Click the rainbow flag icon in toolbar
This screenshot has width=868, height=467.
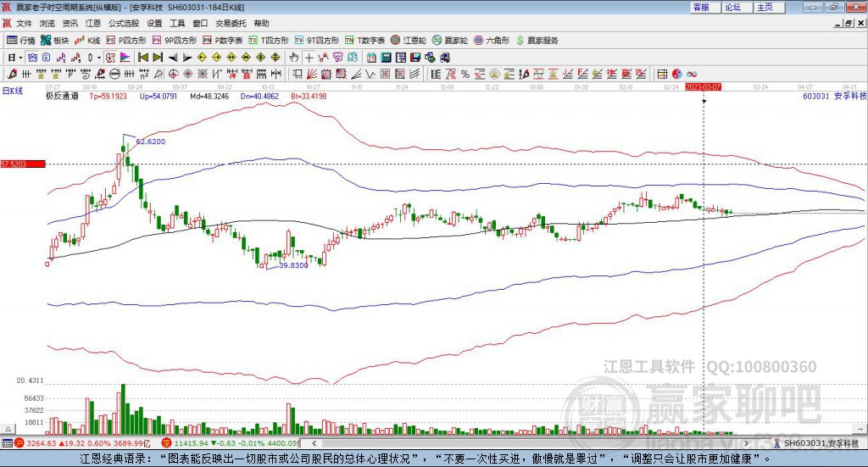pos(125,58)
